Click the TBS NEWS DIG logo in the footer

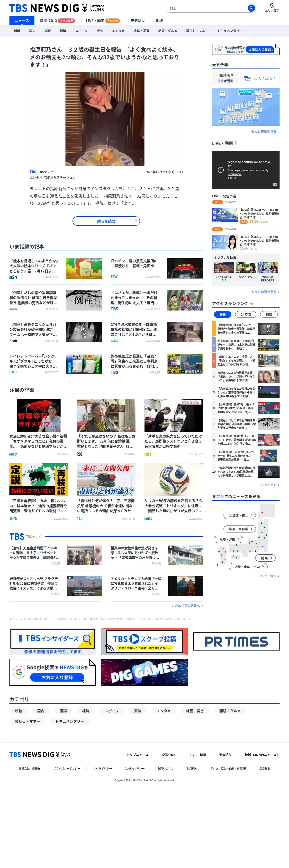pos(40,754)
